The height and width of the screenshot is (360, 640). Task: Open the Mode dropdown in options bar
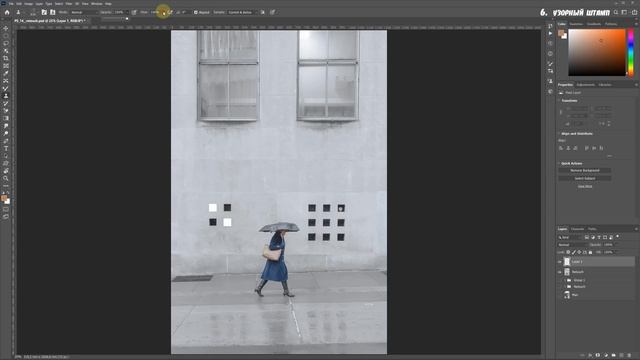click(x=84, y=12)
